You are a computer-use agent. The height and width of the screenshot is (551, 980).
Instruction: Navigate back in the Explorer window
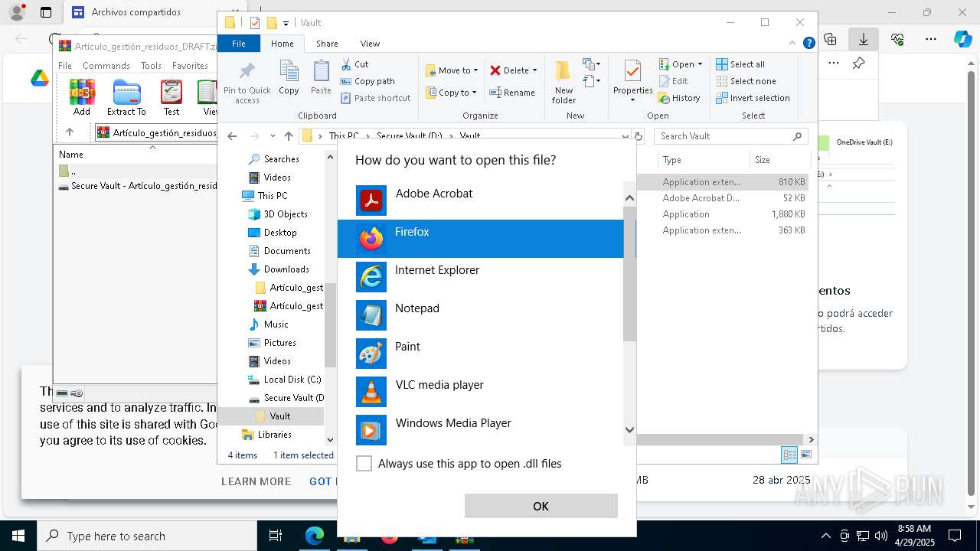pyautogui.click(x=232, y=136)
